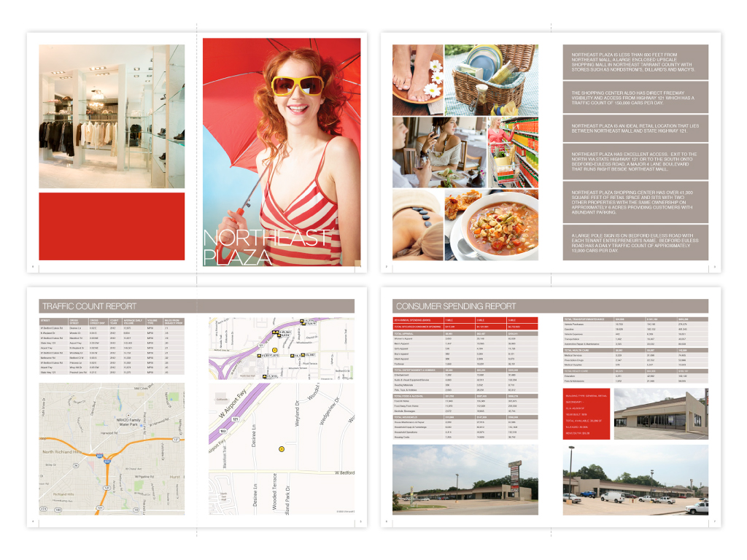This screenshot has width=747, height=560.
Task: Click the Weyland Dr street label
Action: (298, 413)
